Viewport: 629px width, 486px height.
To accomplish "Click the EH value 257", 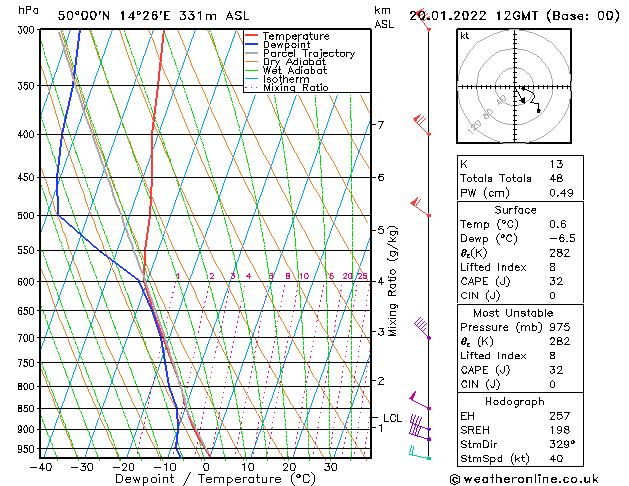I will point(560,416).
